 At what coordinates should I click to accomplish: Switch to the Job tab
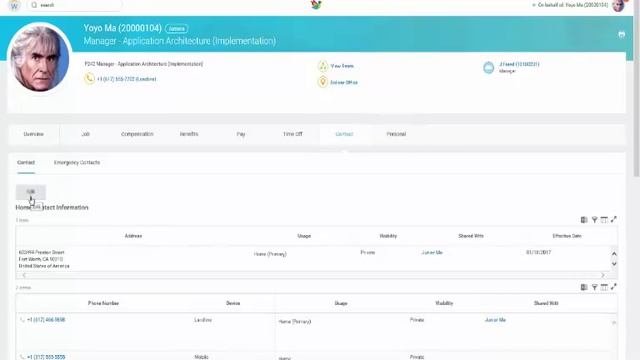coord(85,134)
